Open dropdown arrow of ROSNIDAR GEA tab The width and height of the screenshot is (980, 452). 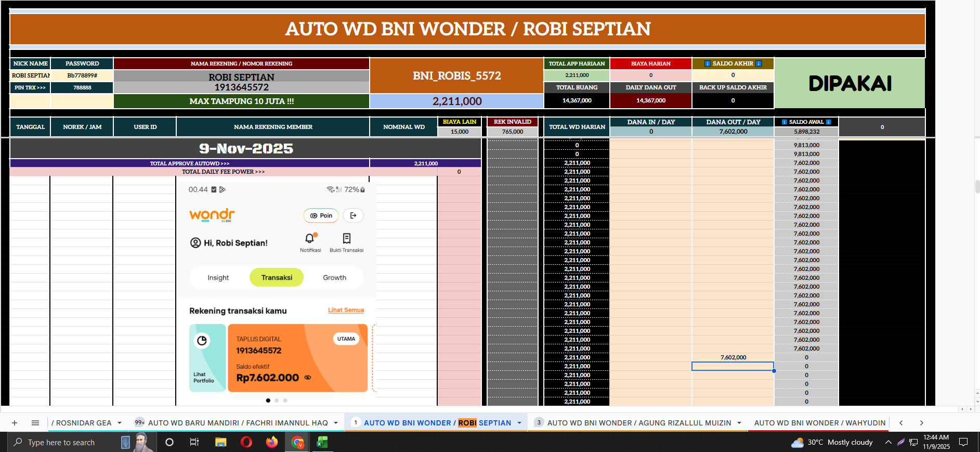[x=120, y=423]
